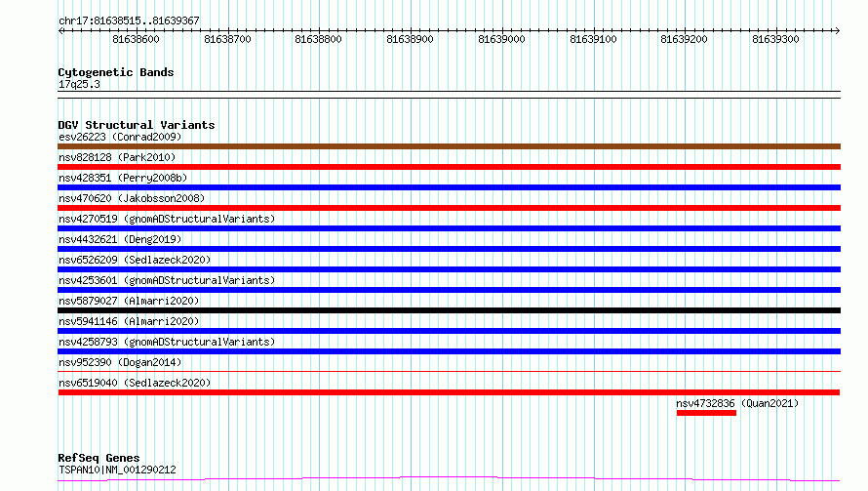868x491 pixels.
Task: Click nsv4432621 (Deng2019) label
Action: 120,239
